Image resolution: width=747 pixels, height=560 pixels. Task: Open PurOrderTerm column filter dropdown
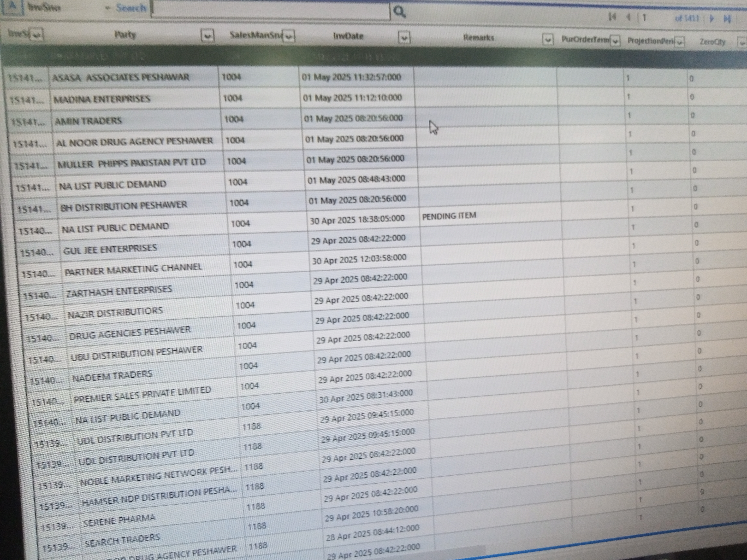pyautogui.click(x=615, y=41)
